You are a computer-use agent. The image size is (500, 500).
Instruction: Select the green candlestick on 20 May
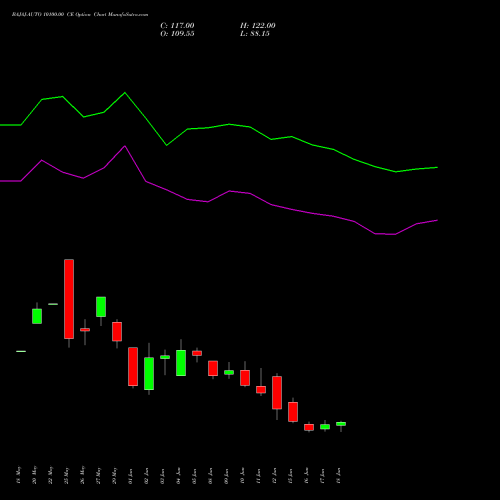[37, 316]
